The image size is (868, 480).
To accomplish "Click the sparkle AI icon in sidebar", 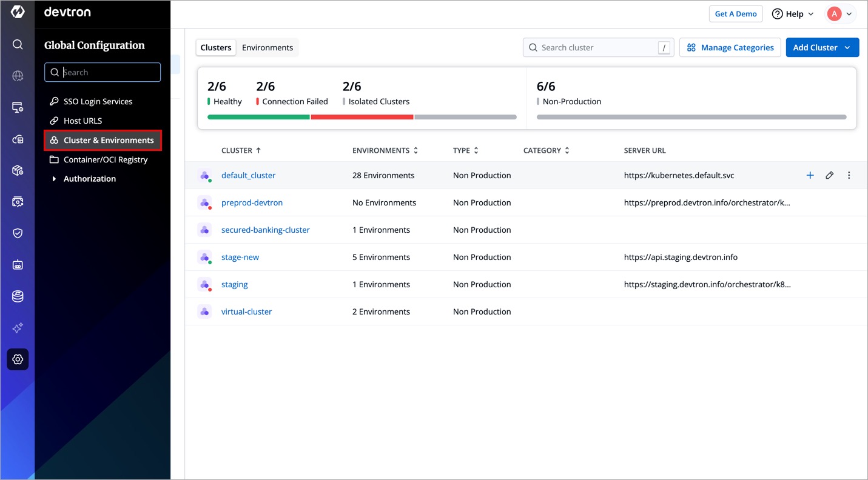I will point(18,328).
